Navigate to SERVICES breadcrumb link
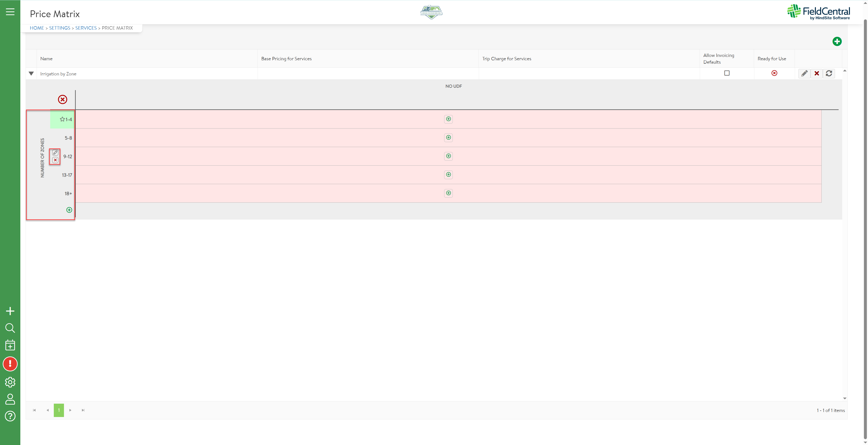 pyautogui.click(x=86, y=28)
